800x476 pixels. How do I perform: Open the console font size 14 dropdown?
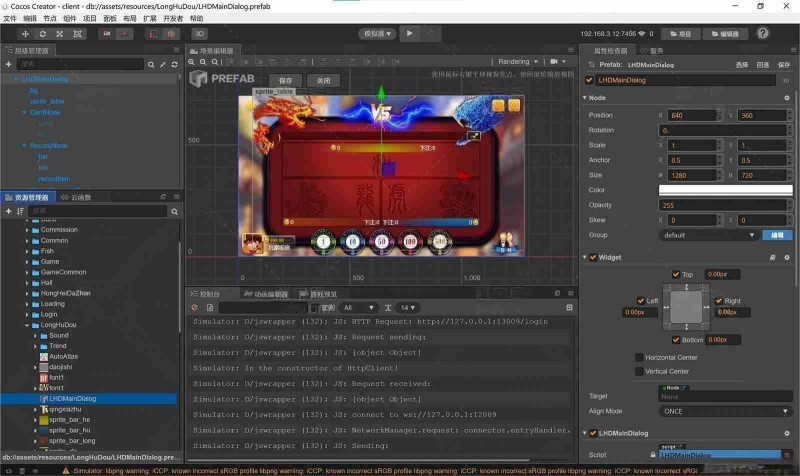[x=407, y=308]
